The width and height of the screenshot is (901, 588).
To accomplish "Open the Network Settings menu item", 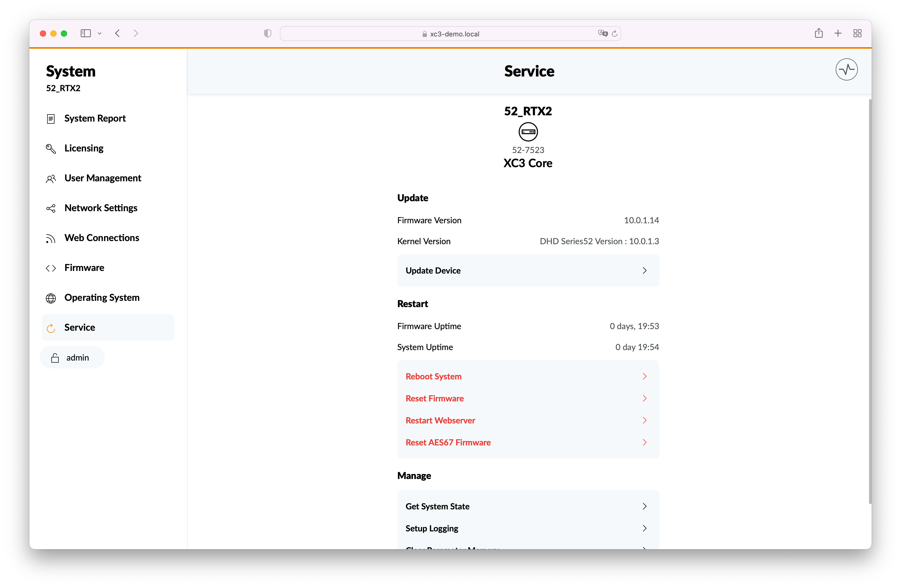I will [x=108, y=208].
